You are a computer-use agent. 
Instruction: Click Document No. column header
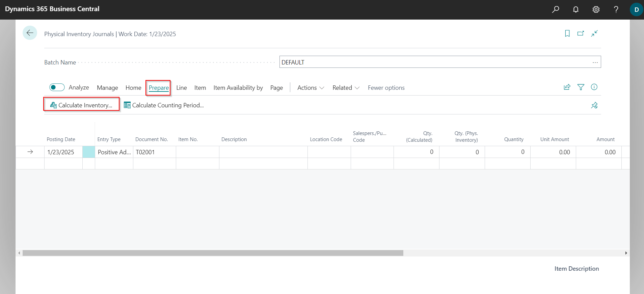(x=152, y=139)
